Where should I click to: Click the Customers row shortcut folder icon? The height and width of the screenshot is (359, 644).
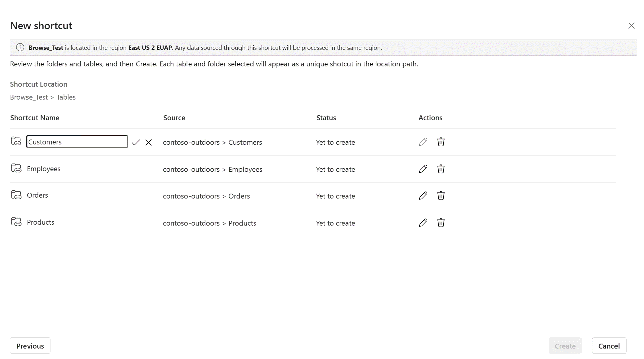click(x=16, y=141)
